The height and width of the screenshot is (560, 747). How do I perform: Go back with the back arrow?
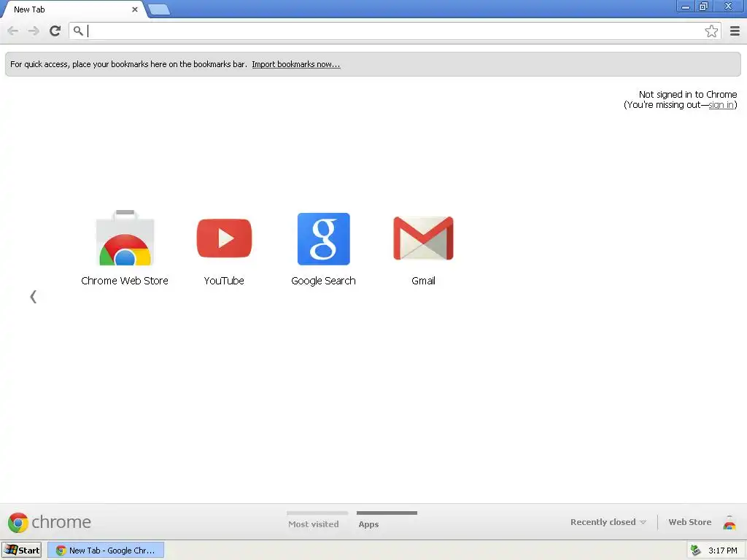[x=13, y=31]
